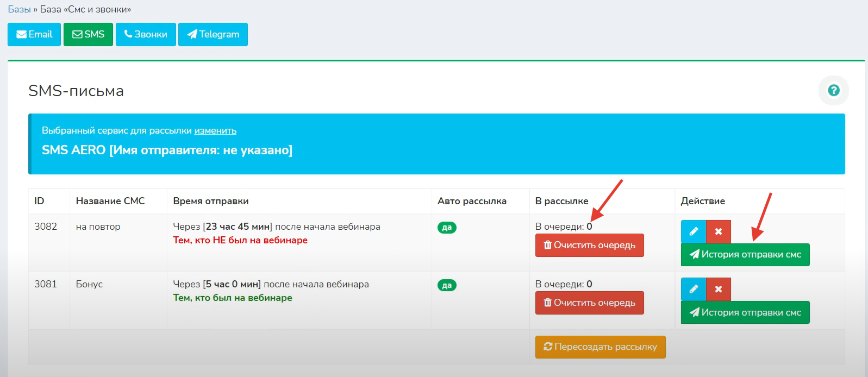Edit SMS 3081 Бонус with pencil icon
Viewport: 868px width, 377px height.
(x=693, y=289)
